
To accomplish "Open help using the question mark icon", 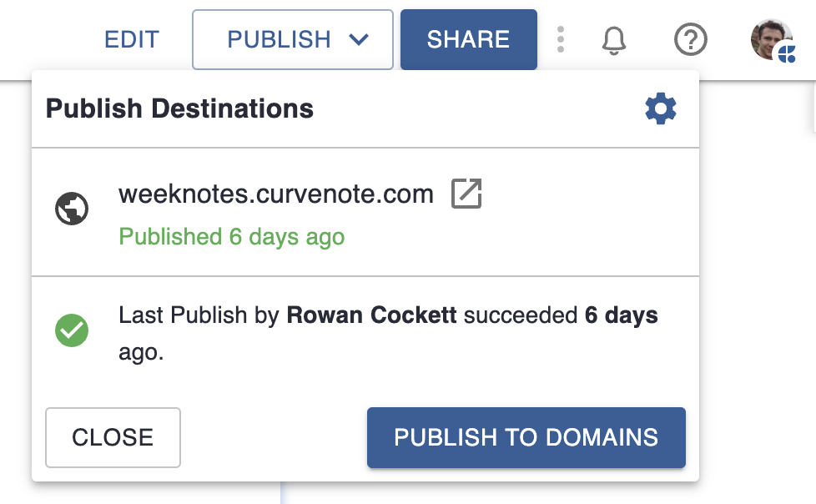I will tap(690, 39).
